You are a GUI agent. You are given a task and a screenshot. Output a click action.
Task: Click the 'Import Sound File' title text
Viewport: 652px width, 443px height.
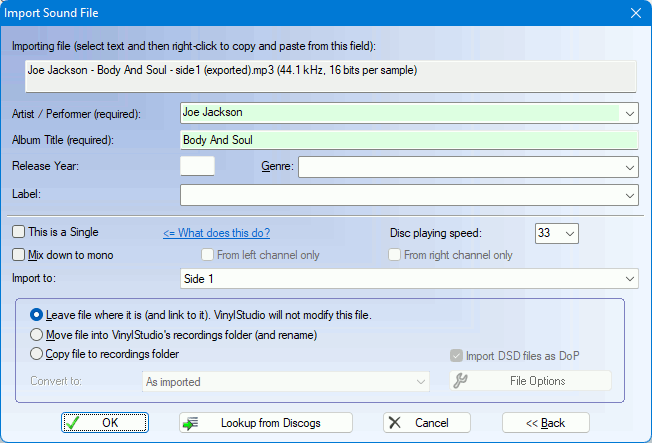coord(51,13)
